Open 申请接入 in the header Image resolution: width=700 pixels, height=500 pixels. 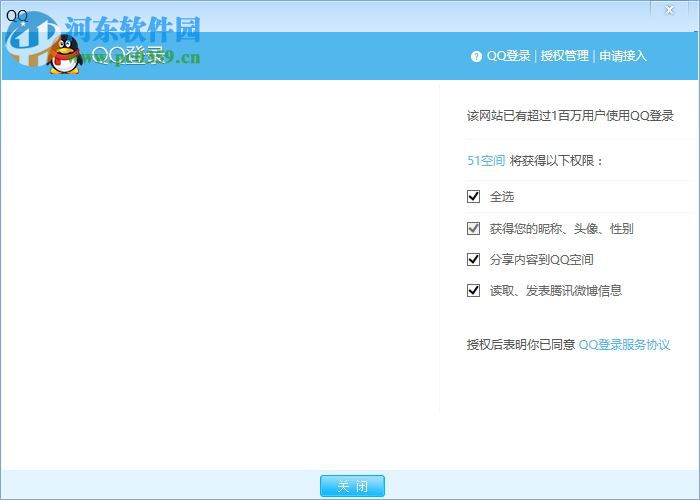coord(623,56)
